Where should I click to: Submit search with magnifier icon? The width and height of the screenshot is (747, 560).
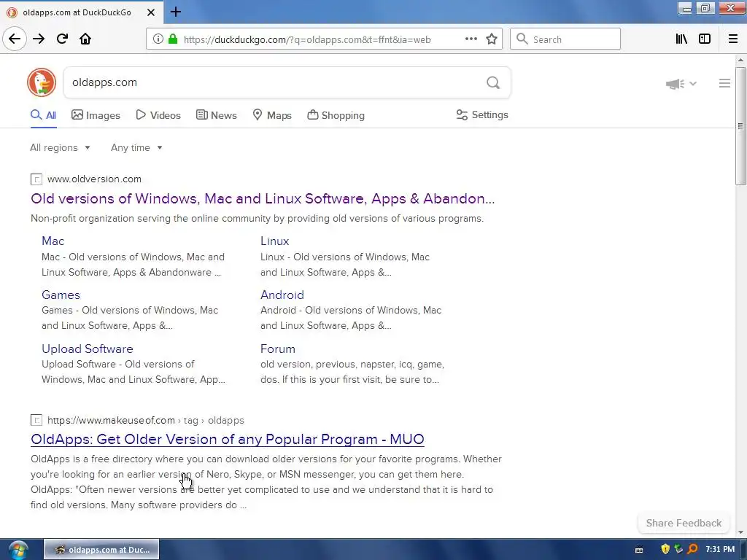(x=493, y=83)
